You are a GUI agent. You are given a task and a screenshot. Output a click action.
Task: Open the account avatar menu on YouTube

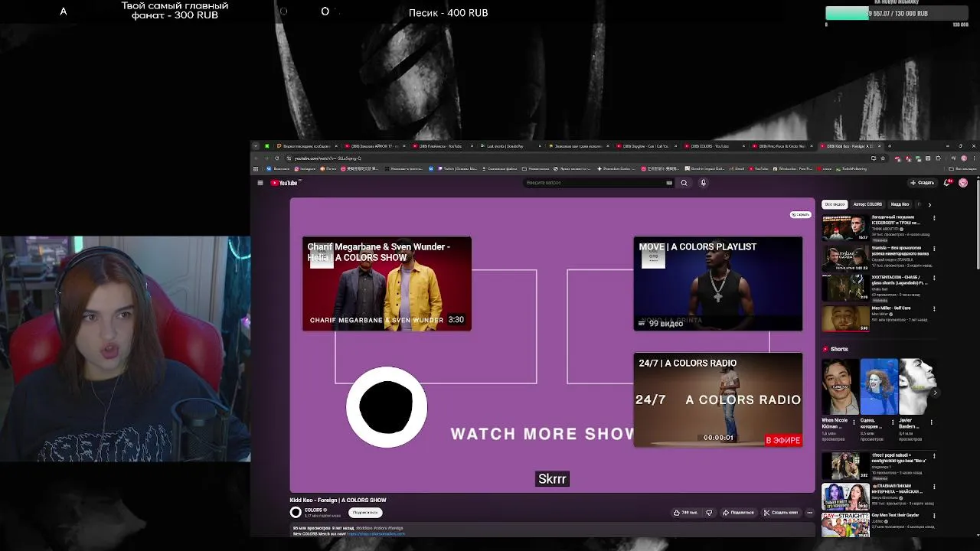[963, 183]
